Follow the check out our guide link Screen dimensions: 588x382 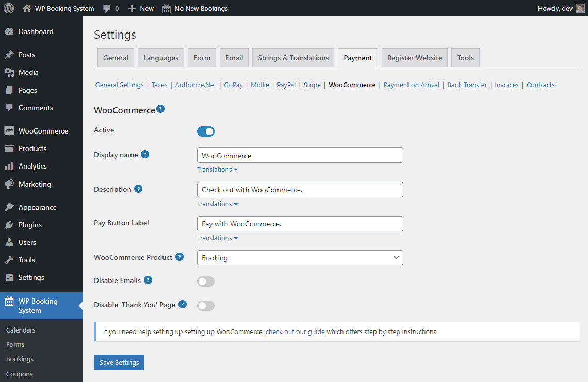295,332
